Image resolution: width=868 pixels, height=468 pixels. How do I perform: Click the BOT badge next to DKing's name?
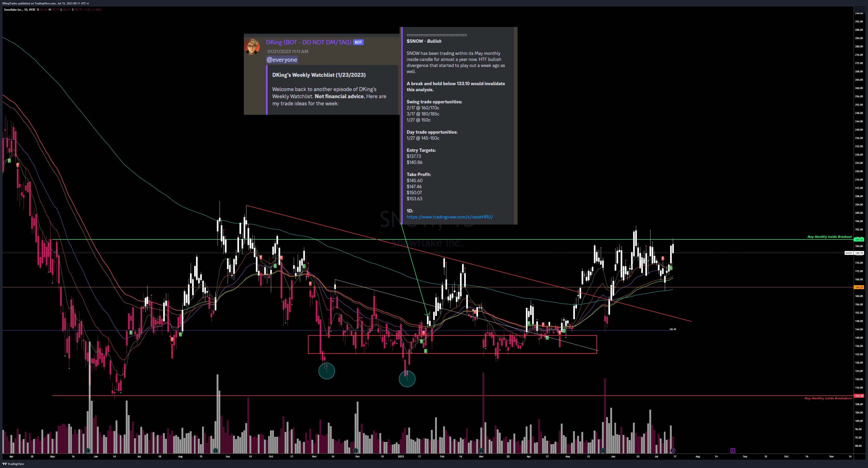[358, 42]
